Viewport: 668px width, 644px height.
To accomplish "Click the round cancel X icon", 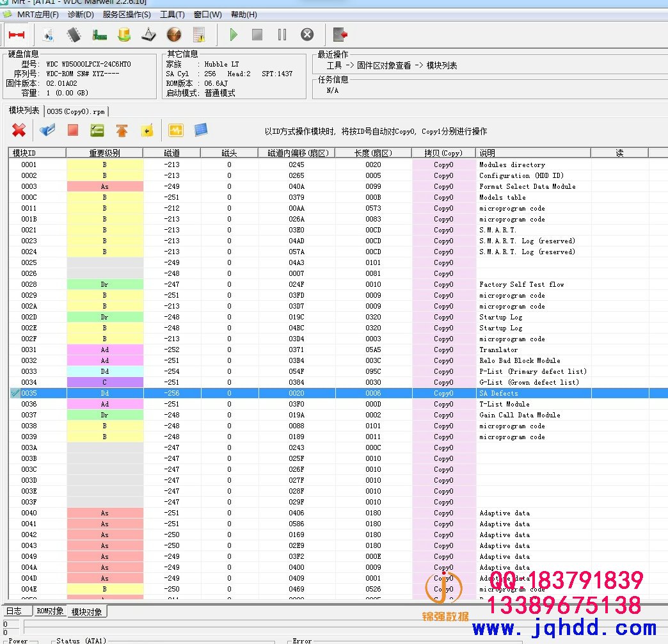I will [307, 35].
